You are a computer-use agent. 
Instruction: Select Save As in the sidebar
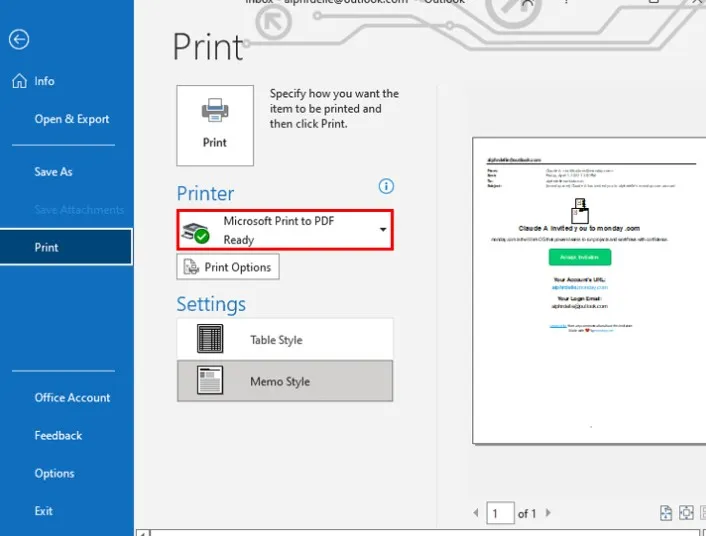(53, 172)
